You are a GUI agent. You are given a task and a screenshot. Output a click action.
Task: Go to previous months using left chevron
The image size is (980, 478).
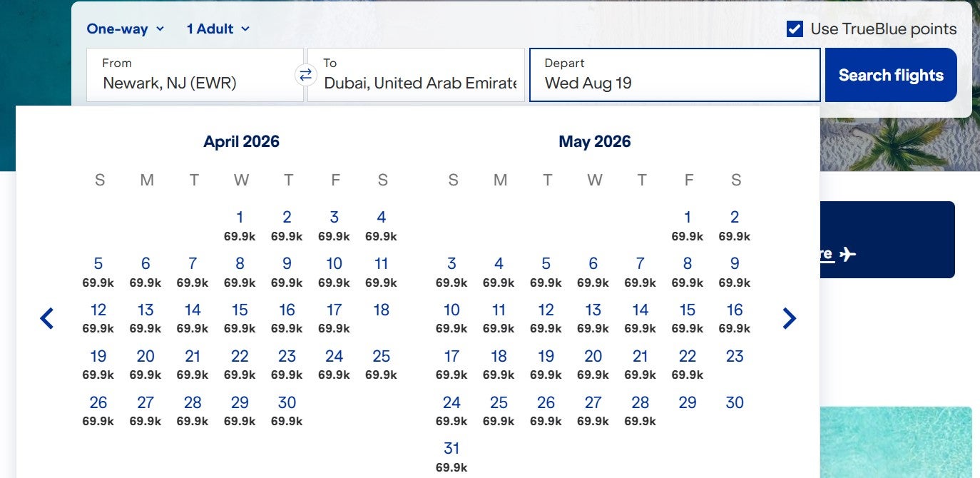[46, 318]
